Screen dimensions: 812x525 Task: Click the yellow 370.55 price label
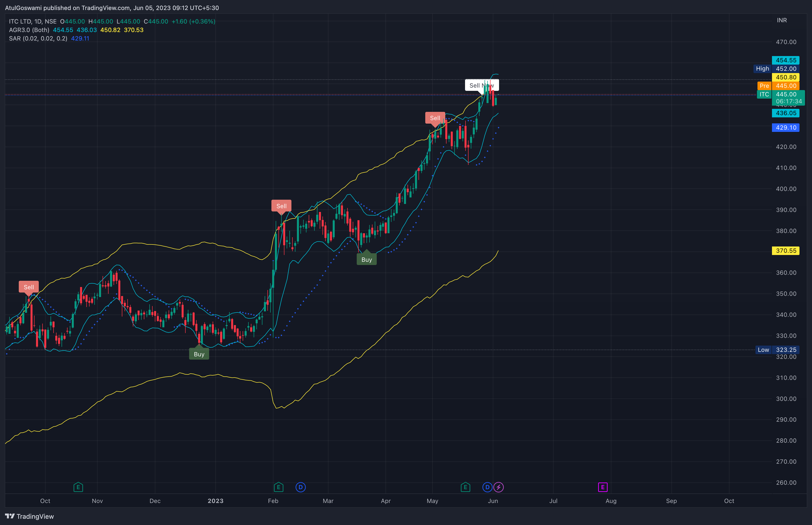(x=785, y=250)
